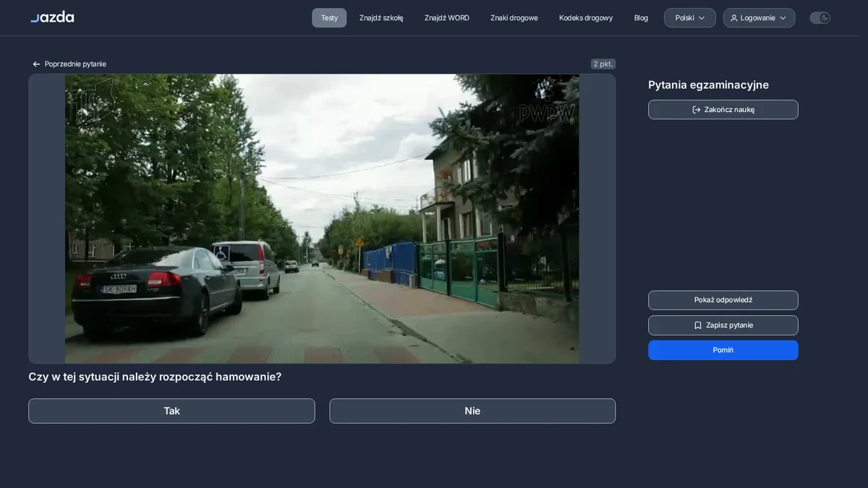
Task: Open Znajdź szkołę menu item
Action: pyautogui.click(x=381, y=18)
